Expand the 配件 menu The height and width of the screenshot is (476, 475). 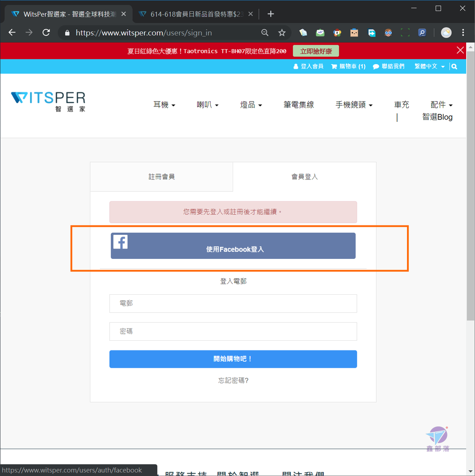click(x=442, y=105)
